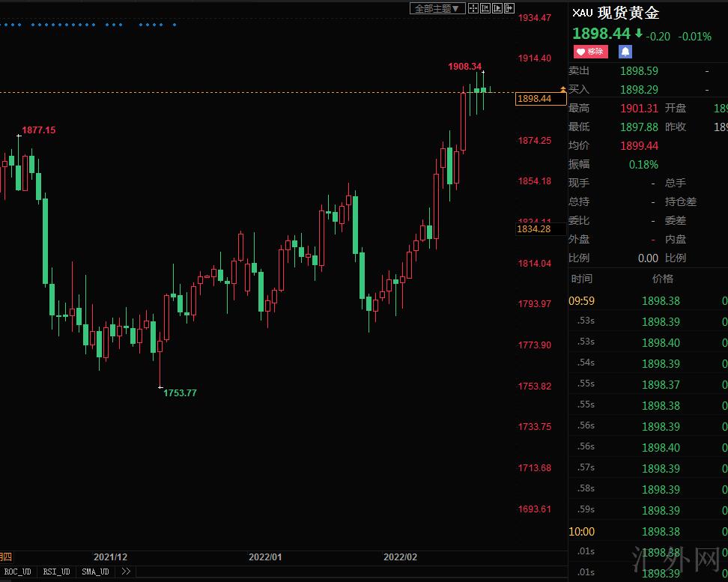Click the jump-to-start chart toolbar icon
Screen dimensions: 728x582
click(485, 8)
